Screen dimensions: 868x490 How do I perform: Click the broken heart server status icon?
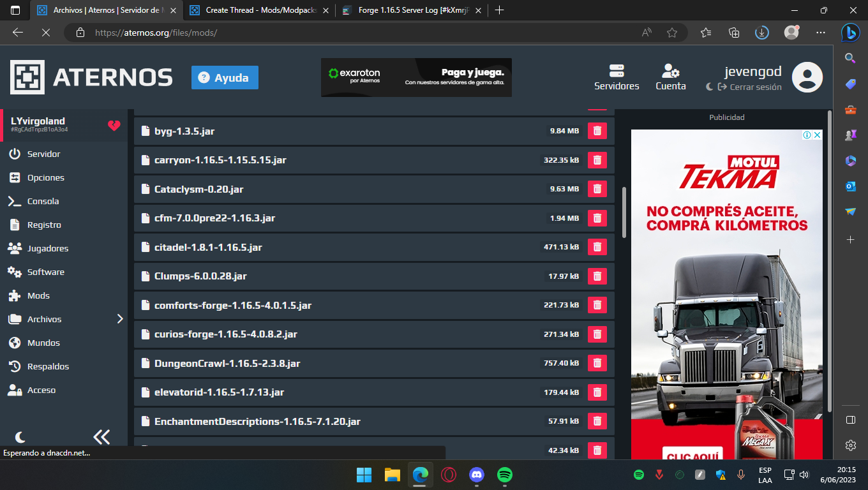coord(114,126)
